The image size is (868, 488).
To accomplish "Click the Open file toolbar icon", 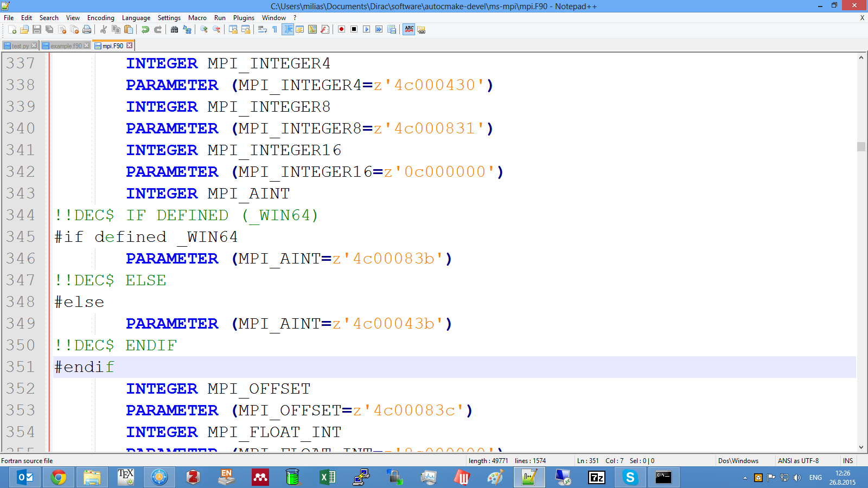I will [24, 29].
